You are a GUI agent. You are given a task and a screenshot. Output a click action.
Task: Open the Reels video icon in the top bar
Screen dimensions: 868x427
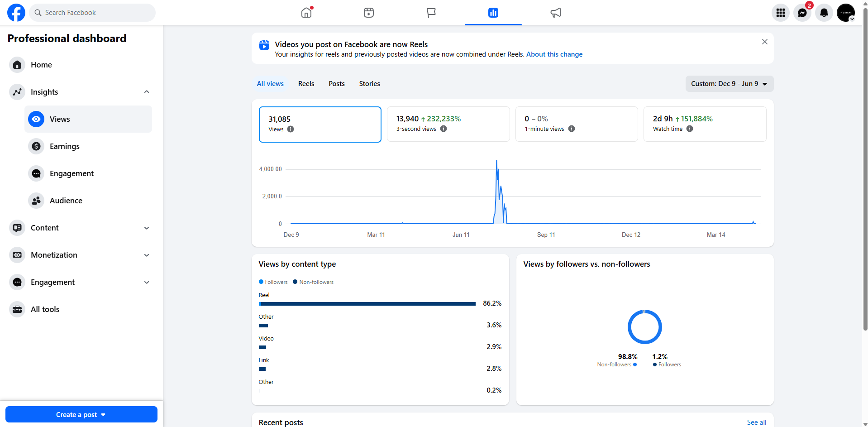[x=369, y=13]
